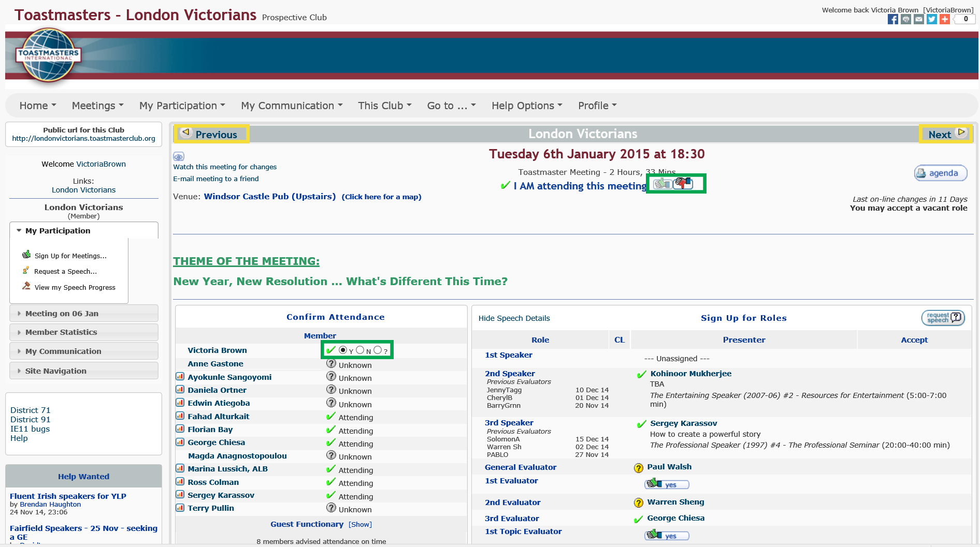Click the red thumbs-down not attending icon
Image resolution: width=980 pixels, height=547 pixels.
pyautogui.click(x=684, y=183)
